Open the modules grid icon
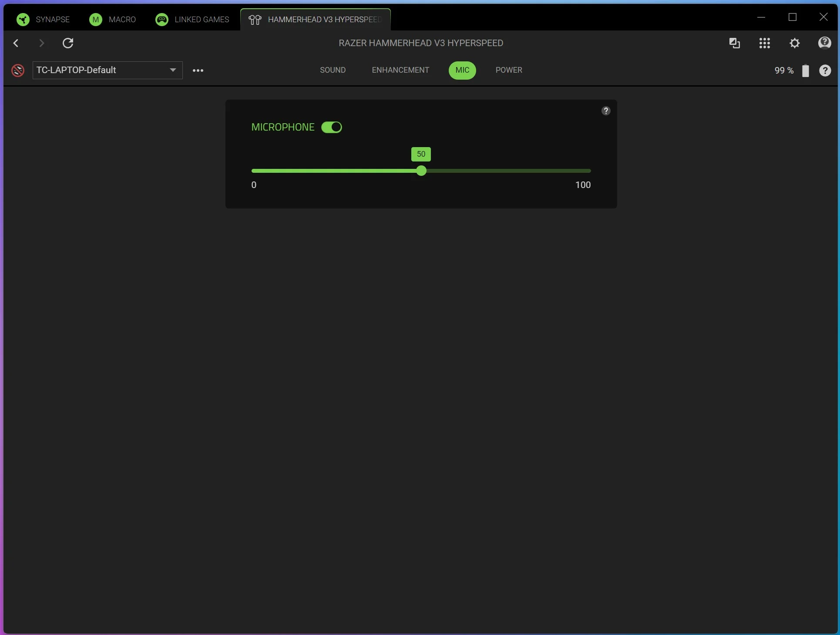The width and height of the screenshot is (840, 635). pyautogui.click(x=765, y=43)
